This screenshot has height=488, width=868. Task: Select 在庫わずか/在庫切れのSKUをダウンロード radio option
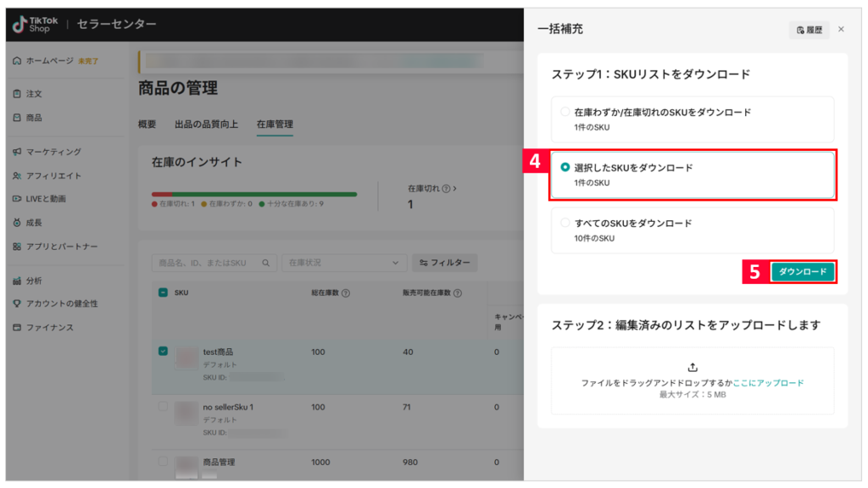[x=565, y=112]
